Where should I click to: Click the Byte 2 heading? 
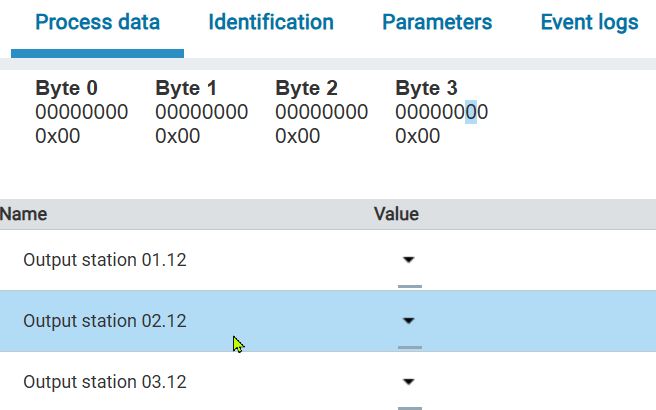[306, 88]
